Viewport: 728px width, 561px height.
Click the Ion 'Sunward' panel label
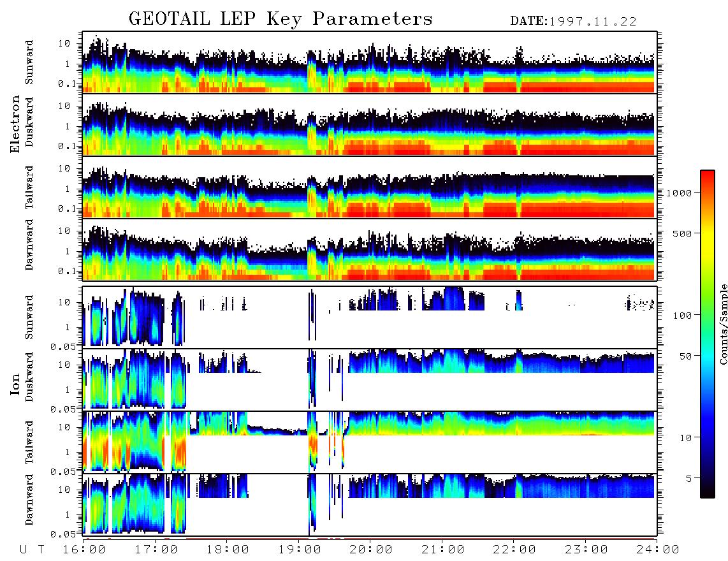click(x=29, y=317)
